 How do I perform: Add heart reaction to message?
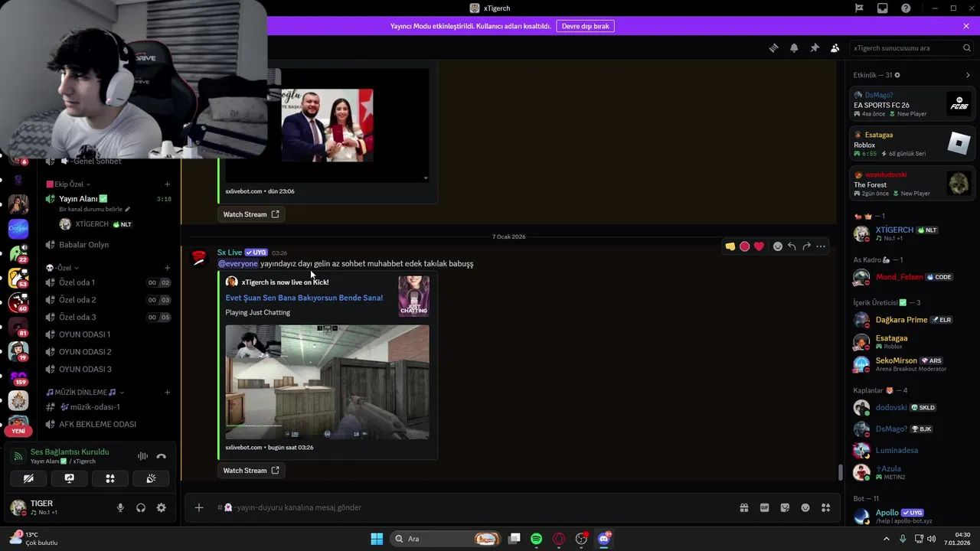point(759,246)
